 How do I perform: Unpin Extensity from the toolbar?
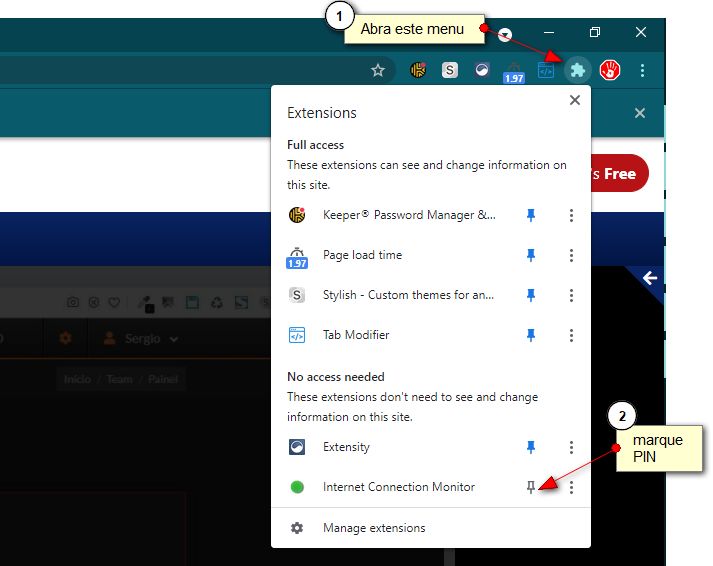[x=531, y=447]
